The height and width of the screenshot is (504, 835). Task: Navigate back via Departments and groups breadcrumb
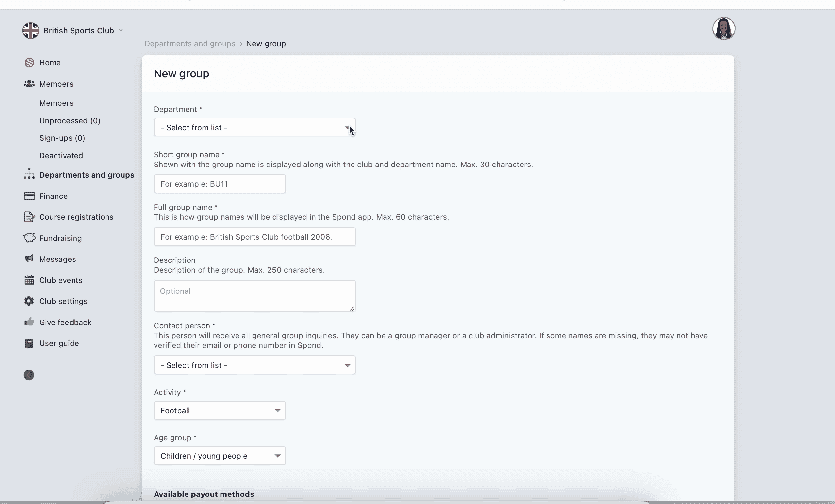(190, 44)
